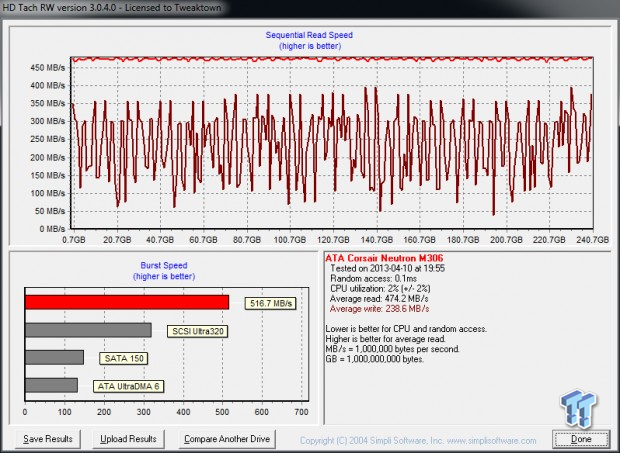
Task: Click the 120.7GB axis label
Action: pos(333,240)
